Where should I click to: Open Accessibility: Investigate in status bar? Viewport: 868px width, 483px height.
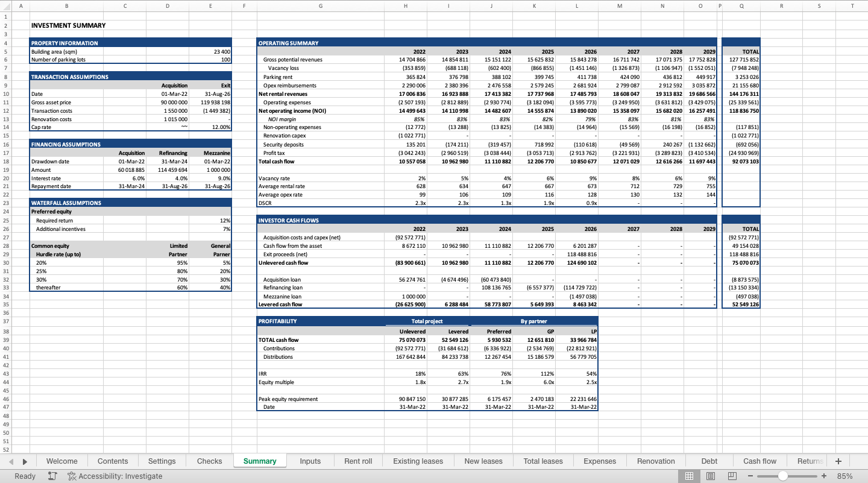(115, 476)
